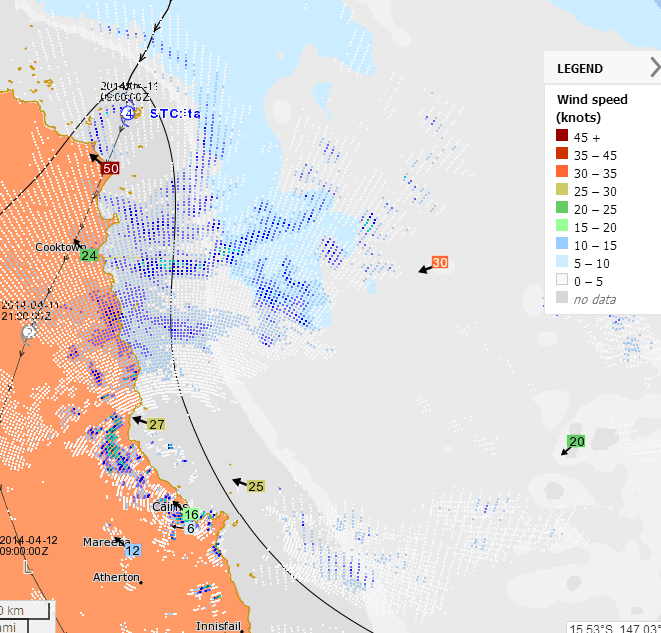Collapse the Legend panel with the chevron arrow

(654, 68)
